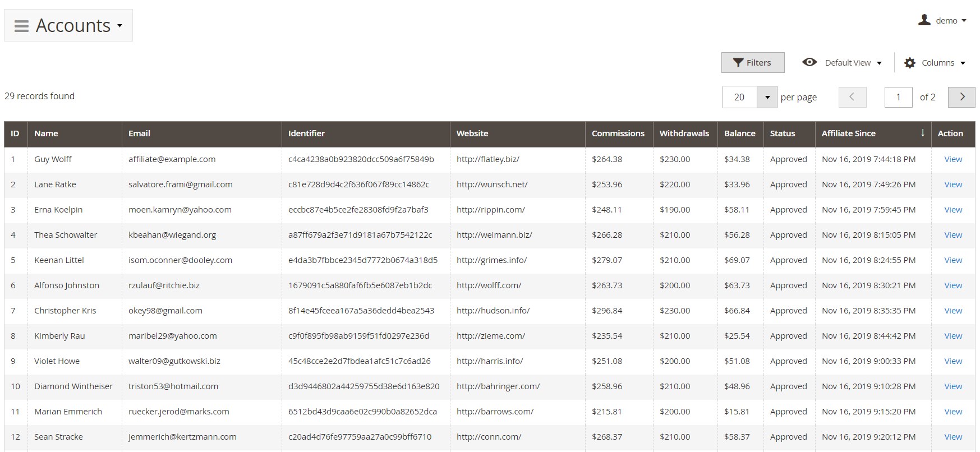Open the Accounts title dropdown arrow
Viewport: 980px width, 452px height.
pyautogui.click(x=119, y=26)
